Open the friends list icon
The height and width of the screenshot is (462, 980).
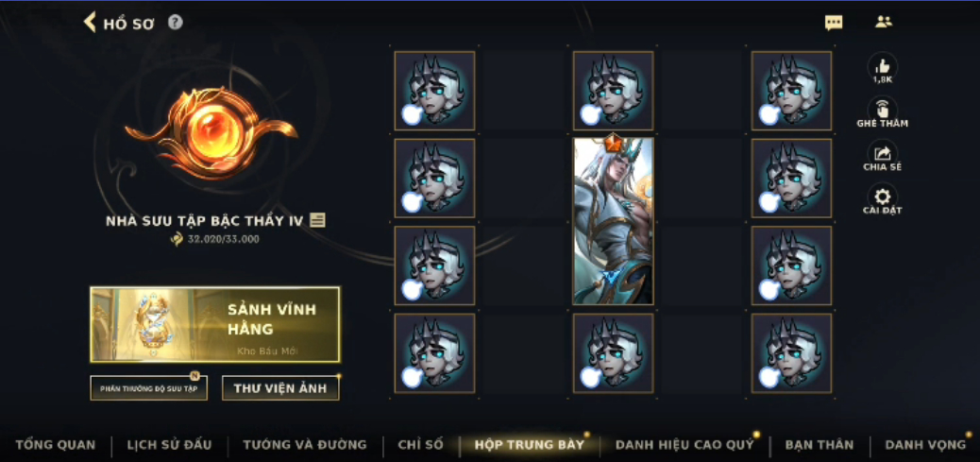point(883,22)
